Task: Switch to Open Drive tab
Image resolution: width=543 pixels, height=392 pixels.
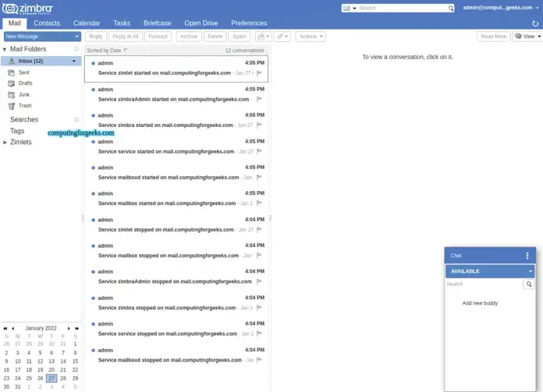Action: (x=201, y=23)
